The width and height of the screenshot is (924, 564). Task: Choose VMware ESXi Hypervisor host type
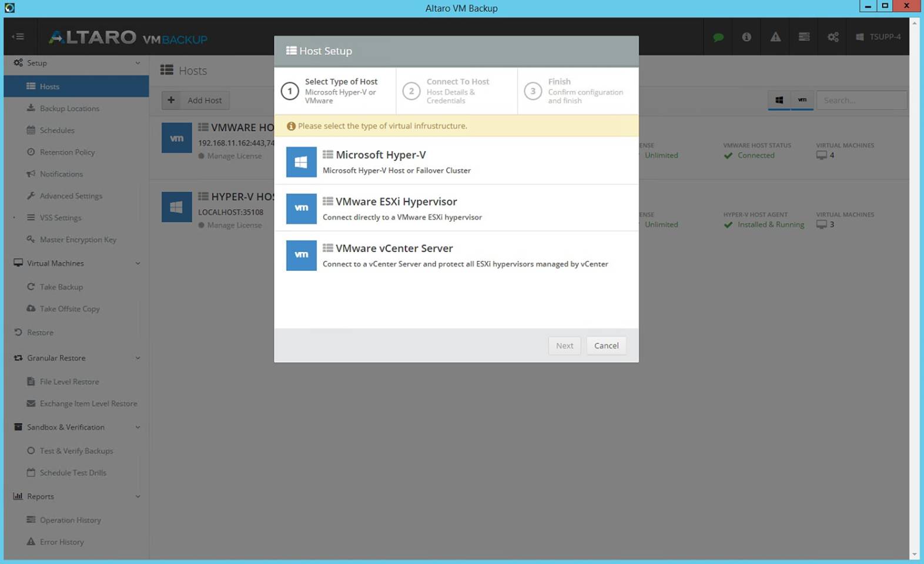tap(456, 209)
